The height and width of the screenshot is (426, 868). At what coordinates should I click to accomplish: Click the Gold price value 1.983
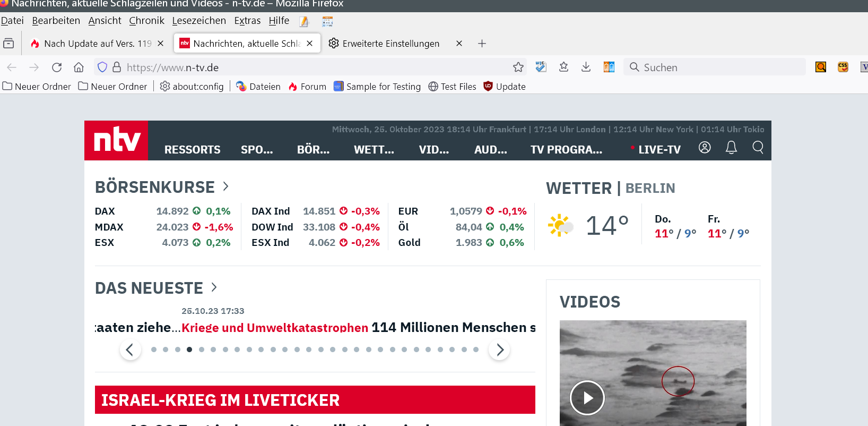(x=469, y=243)
